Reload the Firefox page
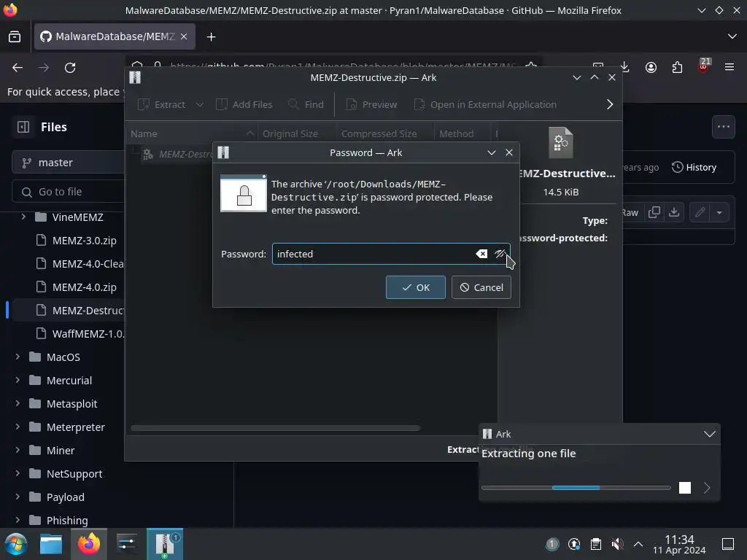Screen dimensions: 747x560 point(70,68)
